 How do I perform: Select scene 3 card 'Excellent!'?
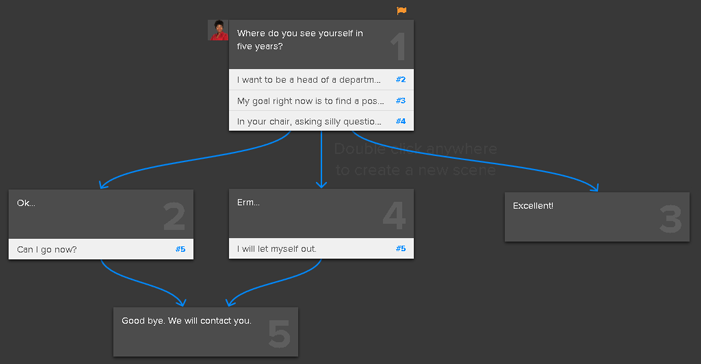pyautogui.click(x=597, y=217)
